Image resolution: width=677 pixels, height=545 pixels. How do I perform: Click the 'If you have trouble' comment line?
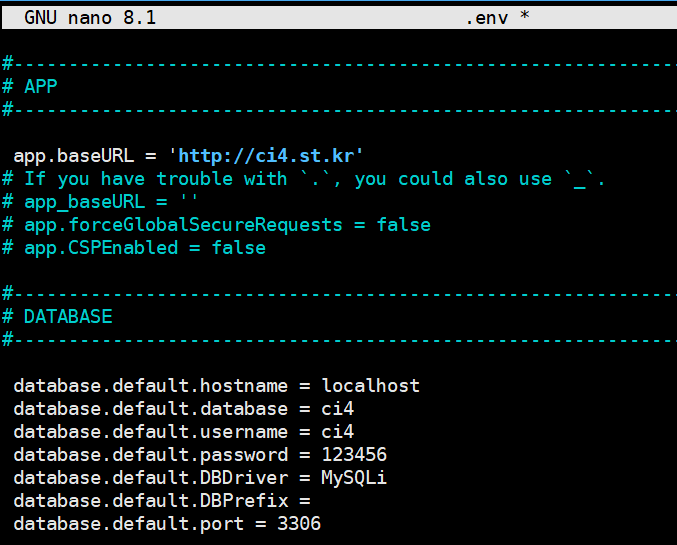(304, 179)
